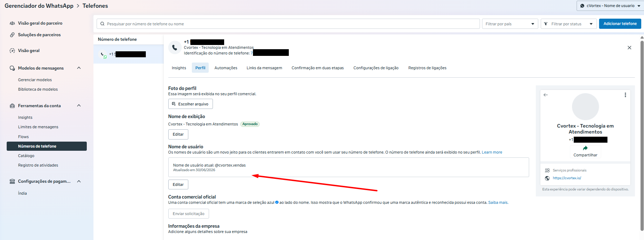Click Adicionar telefone button
The image size is (644, 240).
point(620,24)
